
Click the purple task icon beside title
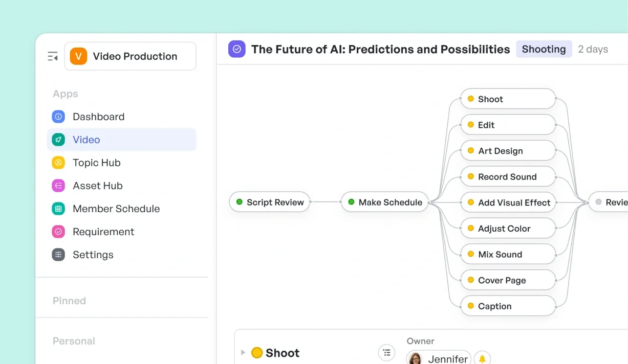tap(237, 49)
